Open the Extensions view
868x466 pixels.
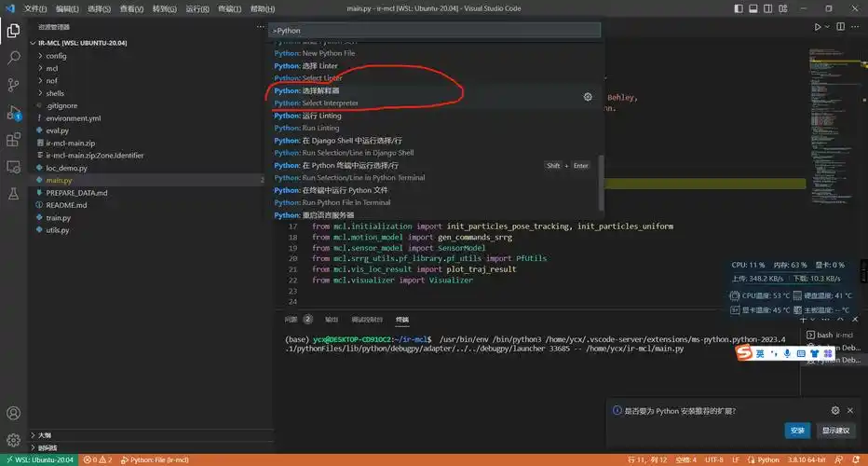(14, 140)
